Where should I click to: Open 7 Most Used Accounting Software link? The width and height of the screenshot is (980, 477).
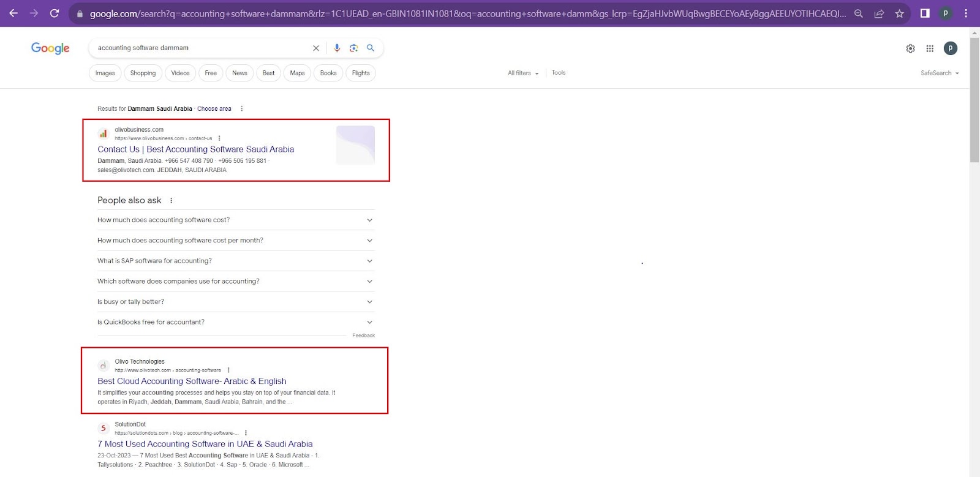click(x=205, y=444)
